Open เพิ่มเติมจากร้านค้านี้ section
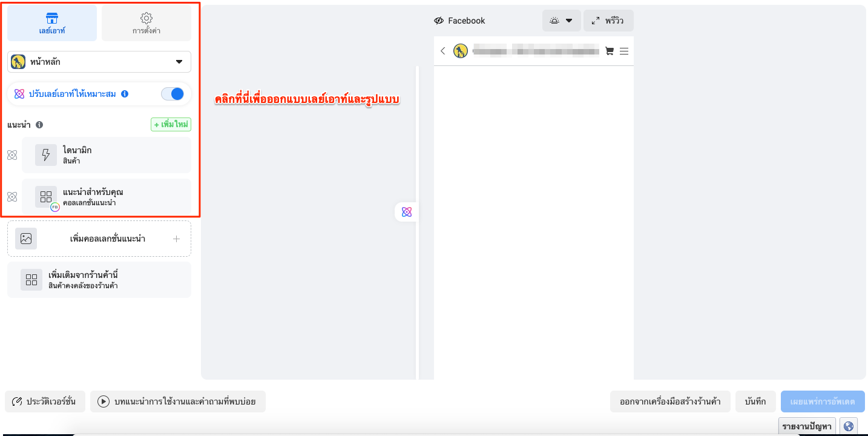This screenshot has height=436, width=868. [99, 280]
